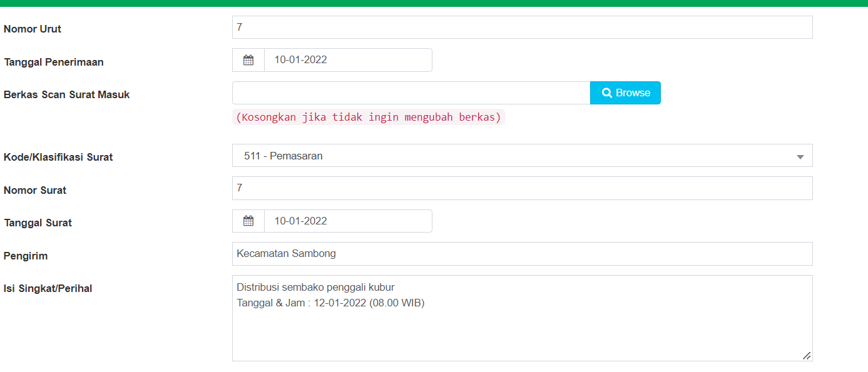Image resolution: width=868 pixels, height=372 pixels.
Task: Click the Nomor Urut field label
Action: point(32,29)
